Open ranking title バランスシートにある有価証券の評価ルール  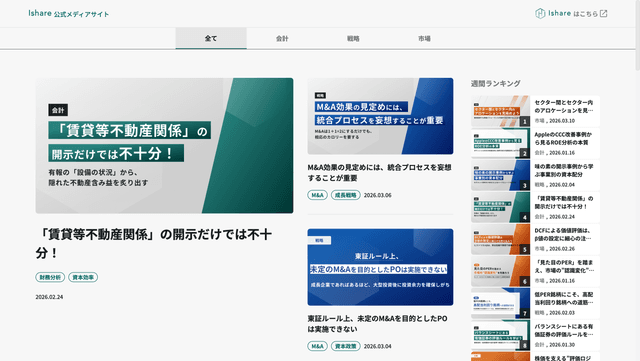pyautogui.click(x=564, y=330)
